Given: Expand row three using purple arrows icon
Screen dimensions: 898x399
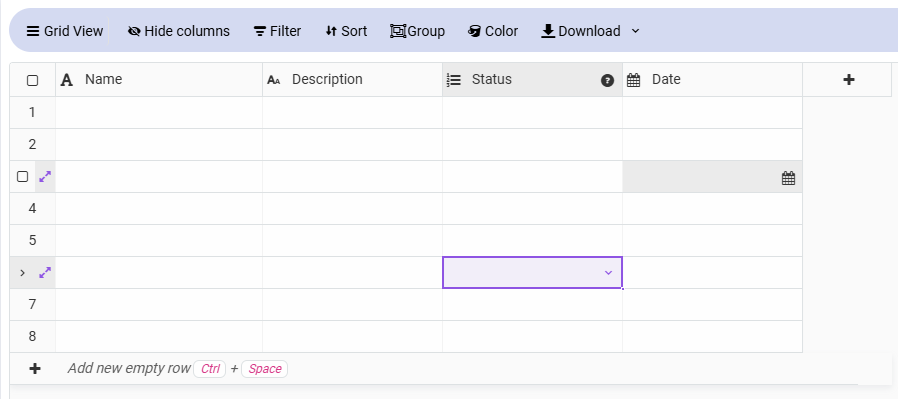Looking at the screenshot, I should (x=45, y=177).
